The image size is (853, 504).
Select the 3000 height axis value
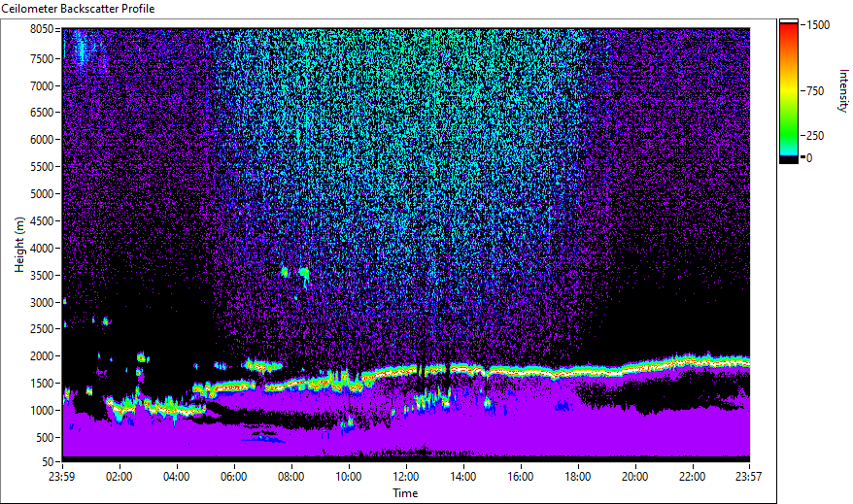click(42, 303)
